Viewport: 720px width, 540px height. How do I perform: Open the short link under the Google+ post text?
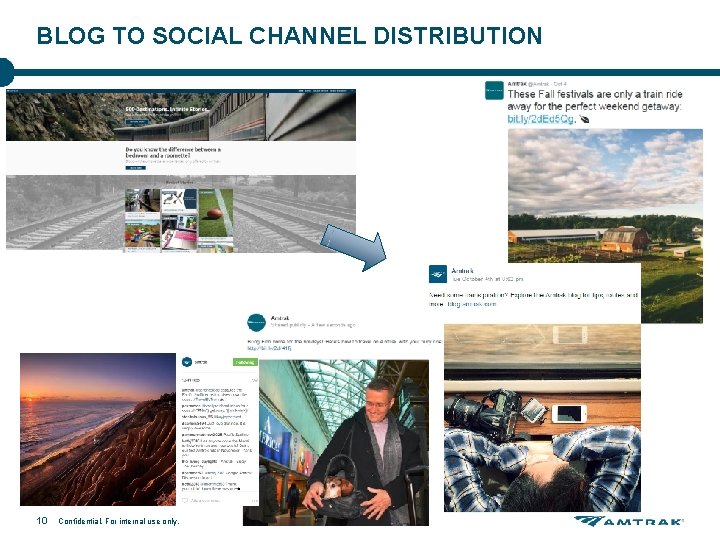point(269,349)
